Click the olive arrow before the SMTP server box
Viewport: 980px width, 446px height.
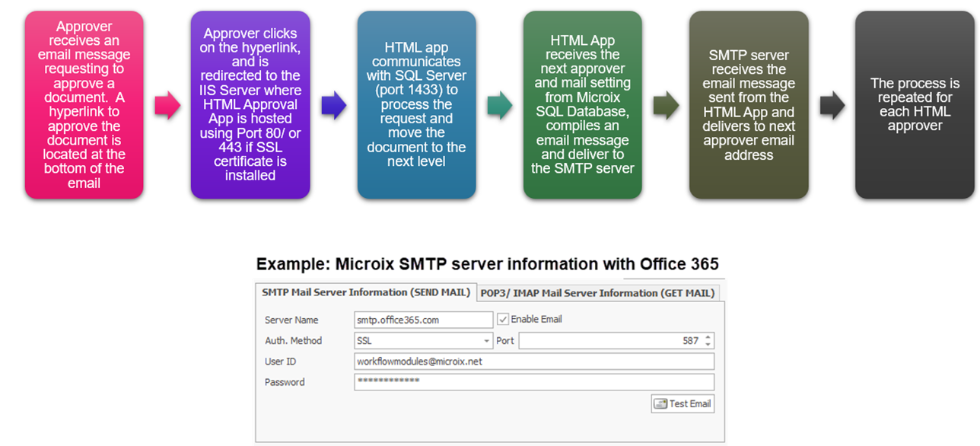(666, 107)
